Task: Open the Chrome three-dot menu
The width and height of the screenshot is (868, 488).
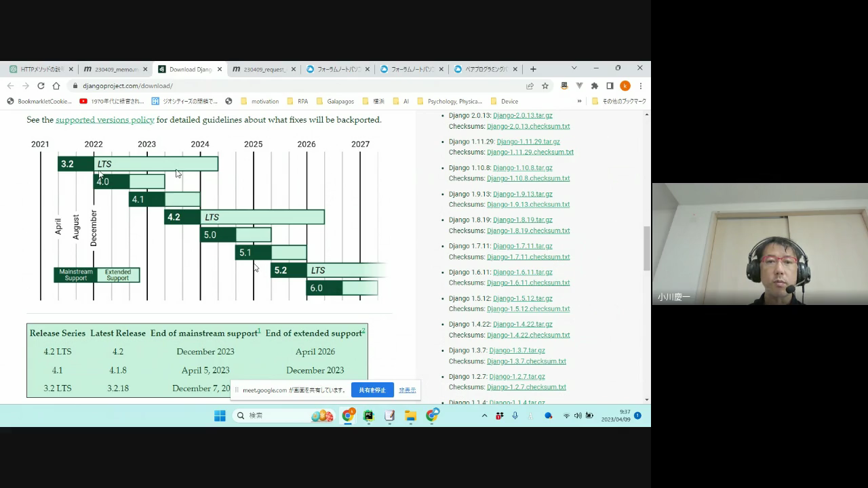Action: [x=640, y=86]
